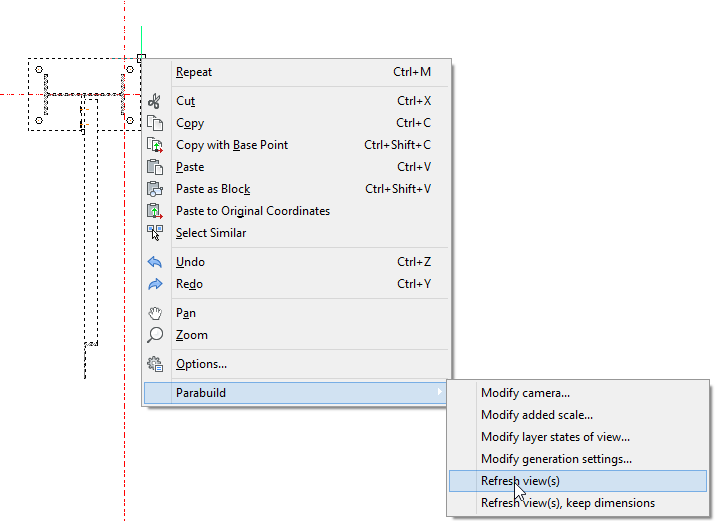Click the Paste clipboard icon

pyautogui.click(x=155, y=167)
